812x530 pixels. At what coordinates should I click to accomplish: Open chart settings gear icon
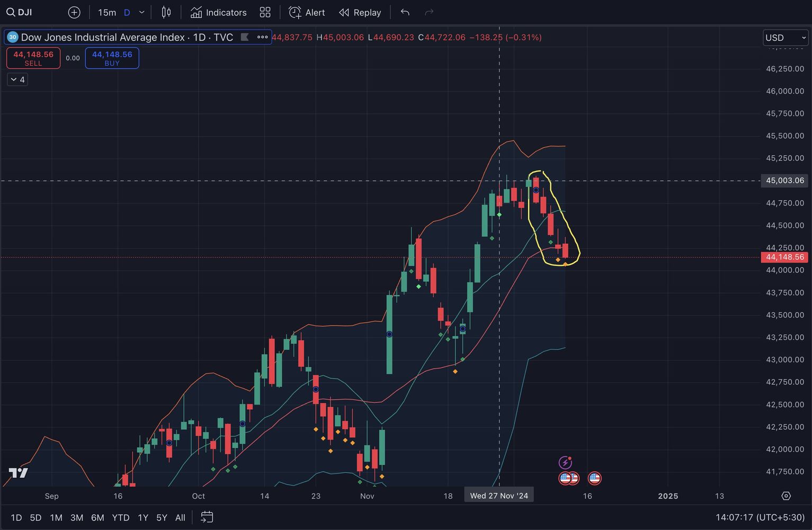[786, 496]
